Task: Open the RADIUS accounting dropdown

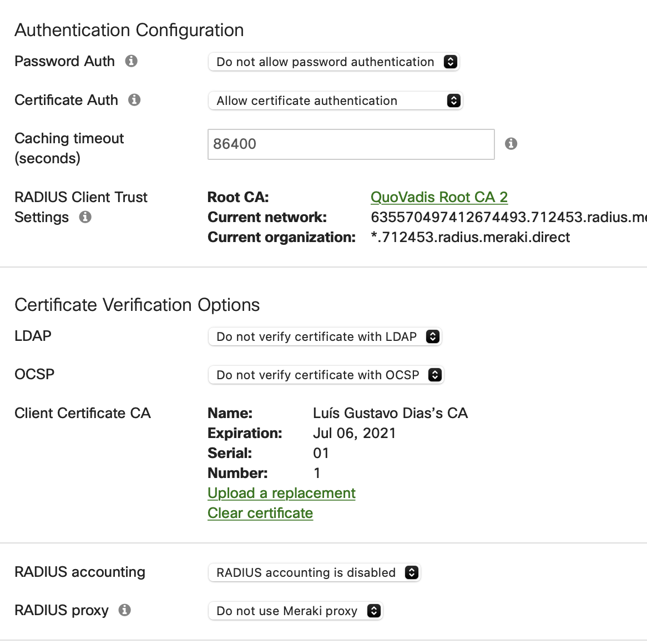Action: point(314,572)
